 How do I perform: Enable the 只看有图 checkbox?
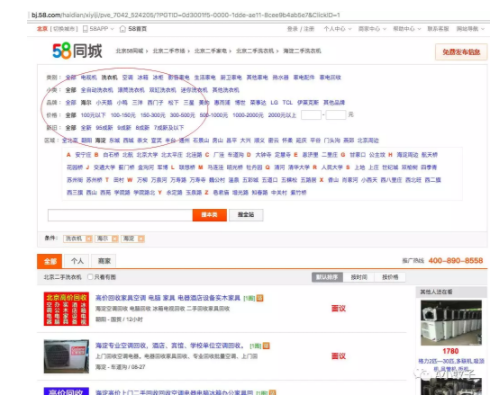pos(90,277)
